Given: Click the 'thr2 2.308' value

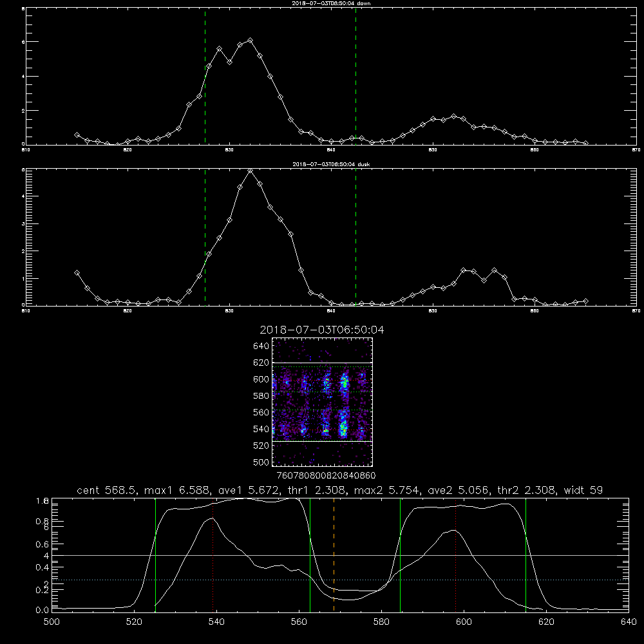Looking at the screenshot, I should (x=527, y=490).
